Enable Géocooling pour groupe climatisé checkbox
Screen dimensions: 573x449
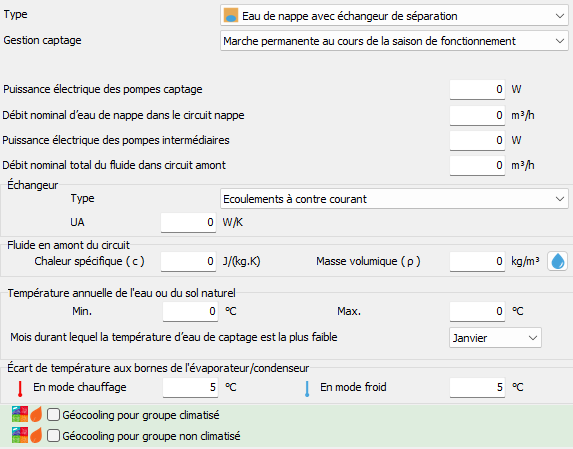click(53, 415)
